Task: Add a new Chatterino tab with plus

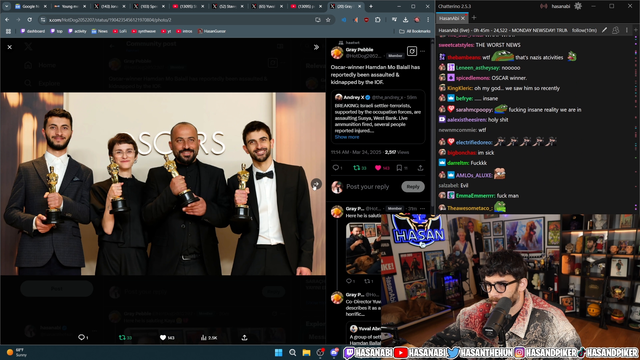Action: pyautogui.click(x=474, y=18)
